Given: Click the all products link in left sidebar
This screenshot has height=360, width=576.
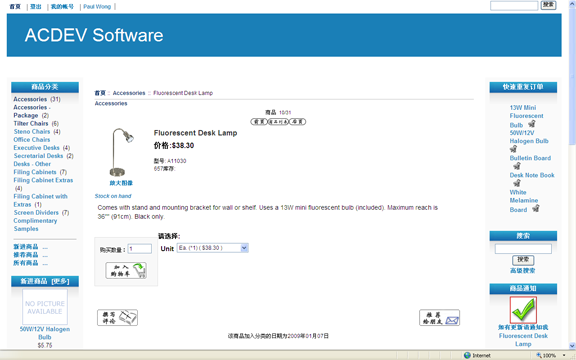Looking at the screenshot, I should [x=30, y=263].
